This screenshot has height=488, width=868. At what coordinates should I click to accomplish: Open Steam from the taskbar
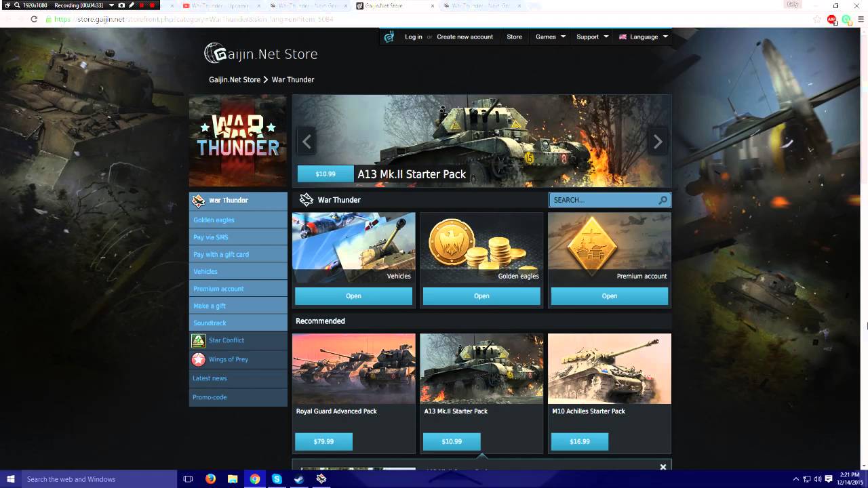pos(298,479)
